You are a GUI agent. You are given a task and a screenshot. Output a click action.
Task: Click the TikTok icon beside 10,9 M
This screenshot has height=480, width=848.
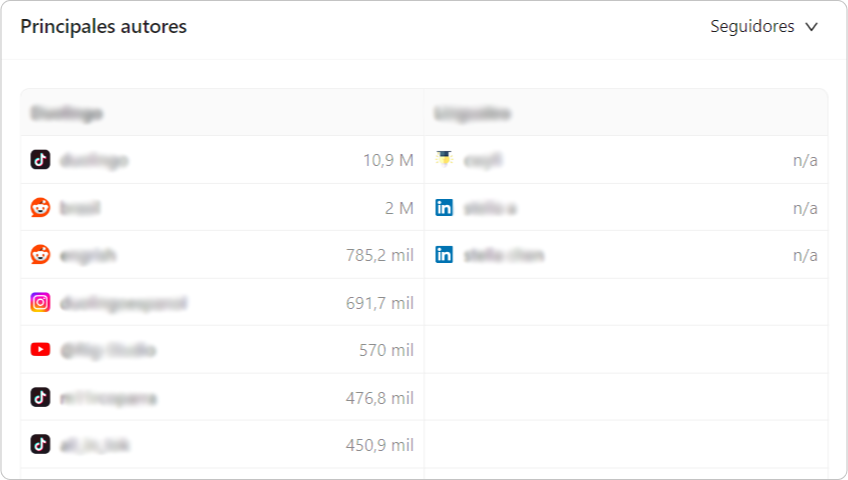point(40,159)
